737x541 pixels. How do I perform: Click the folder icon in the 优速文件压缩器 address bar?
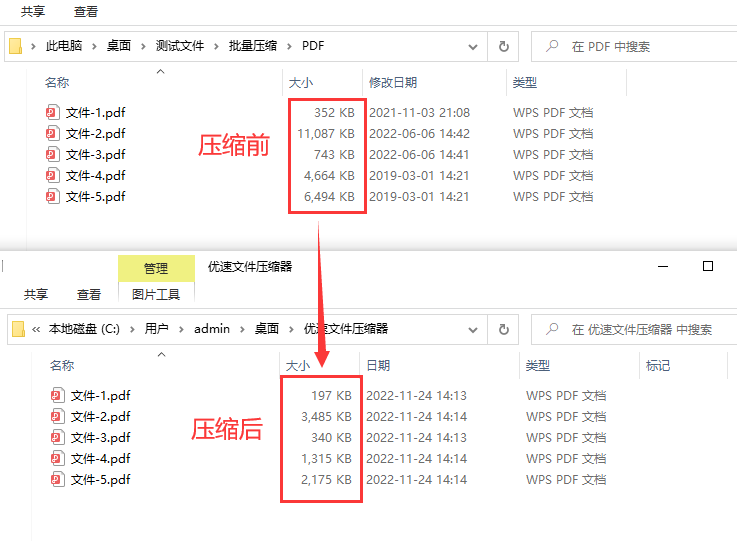click(x=18, y=329)
